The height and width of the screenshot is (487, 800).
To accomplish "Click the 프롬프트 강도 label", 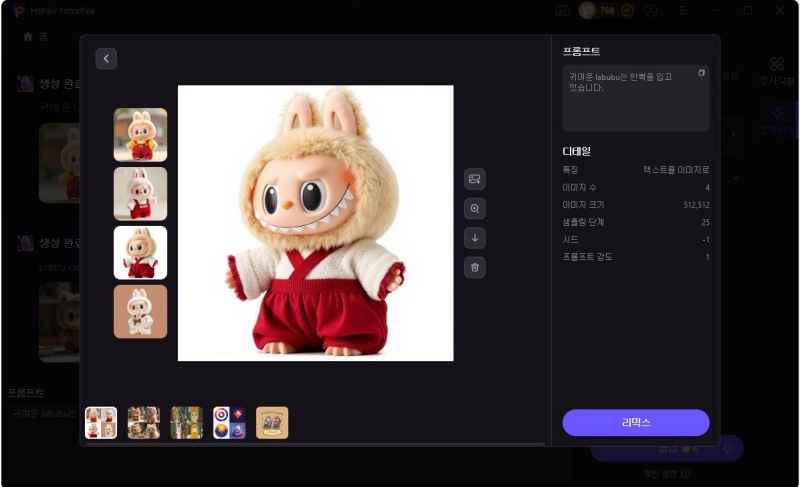I will (x=587, y=257).
